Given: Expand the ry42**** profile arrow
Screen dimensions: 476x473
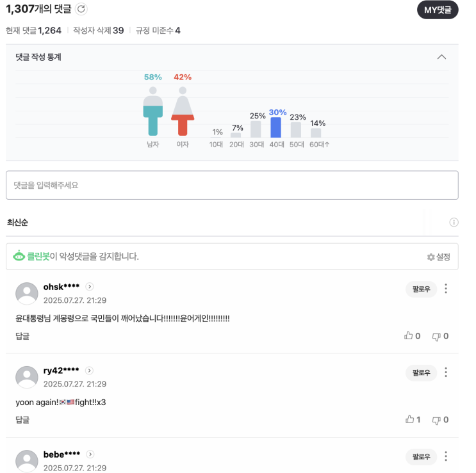Looking at the screenshot, I should point(89,370).
